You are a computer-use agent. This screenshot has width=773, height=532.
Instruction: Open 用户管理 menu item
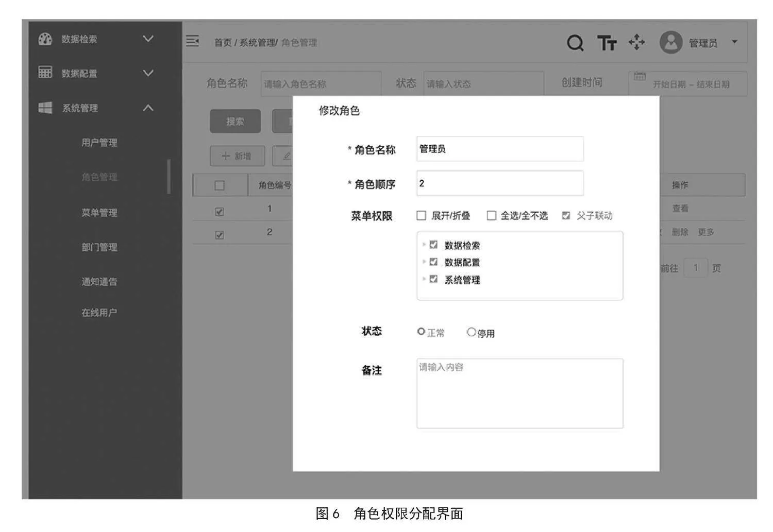pos(99,143)
